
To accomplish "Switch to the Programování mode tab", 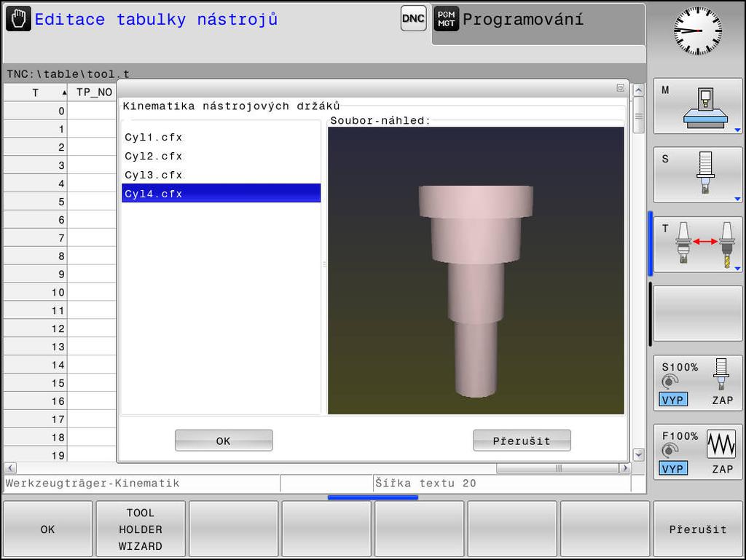I will click(538, 23).
